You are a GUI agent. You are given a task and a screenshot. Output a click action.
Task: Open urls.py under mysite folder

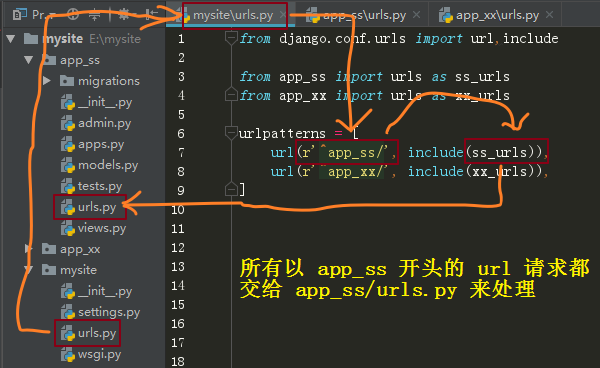point(97,333)
